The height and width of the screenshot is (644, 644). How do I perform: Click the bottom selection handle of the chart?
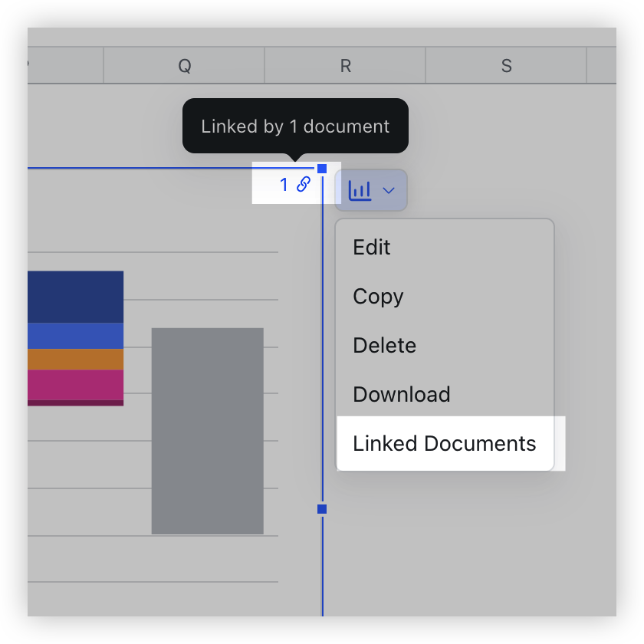tap(322, 508)
